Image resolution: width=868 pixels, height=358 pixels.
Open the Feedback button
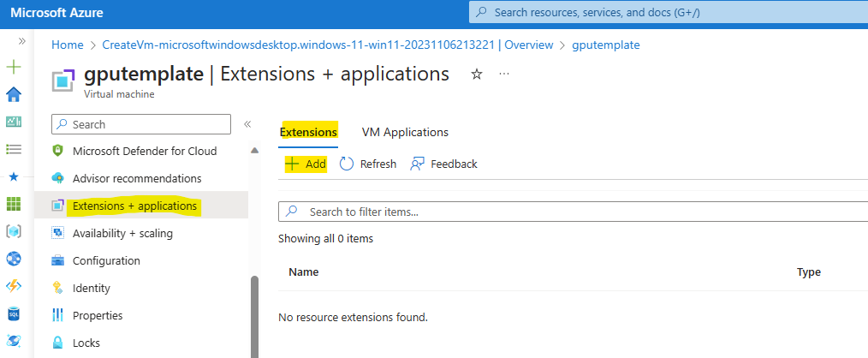coord(443,164)
